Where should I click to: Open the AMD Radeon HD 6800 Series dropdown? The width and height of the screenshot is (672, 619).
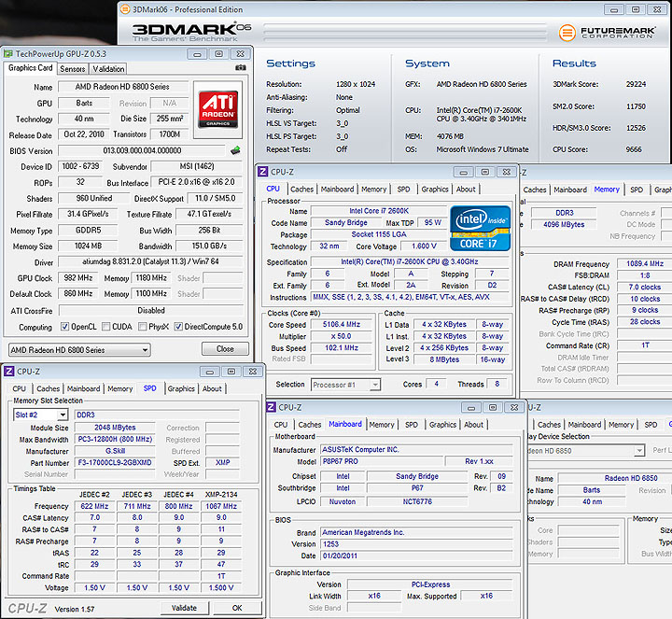(78, 350)
